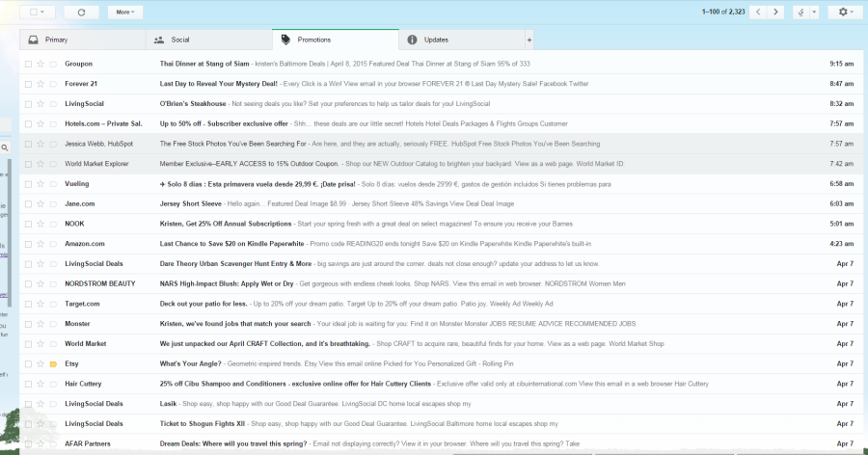The image size is (868, 455).
Task: Open the Ticket to Shogun Fights XII email
Action: click(203, 423)
